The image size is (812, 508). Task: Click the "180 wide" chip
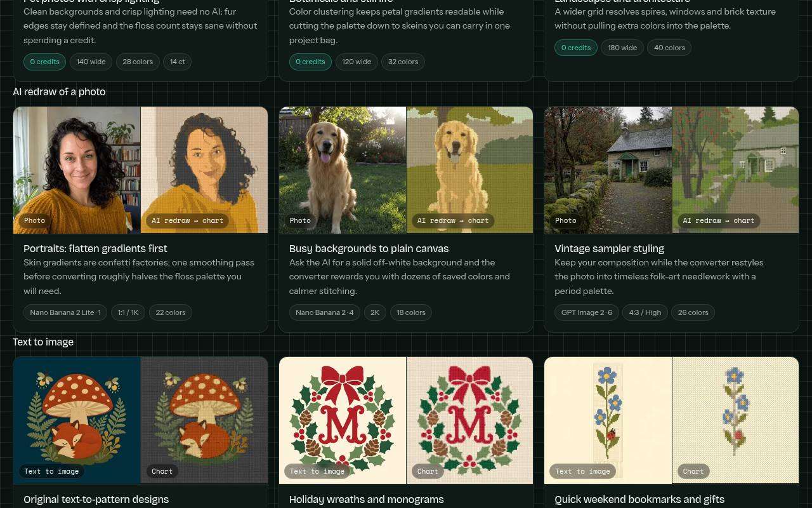[622, 48]
